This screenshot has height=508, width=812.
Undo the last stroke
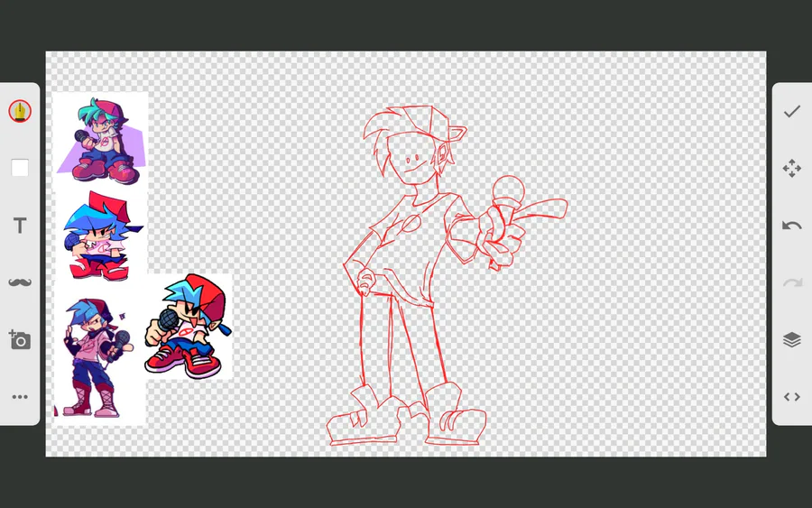pyautogui.click(x=792, y=226)
